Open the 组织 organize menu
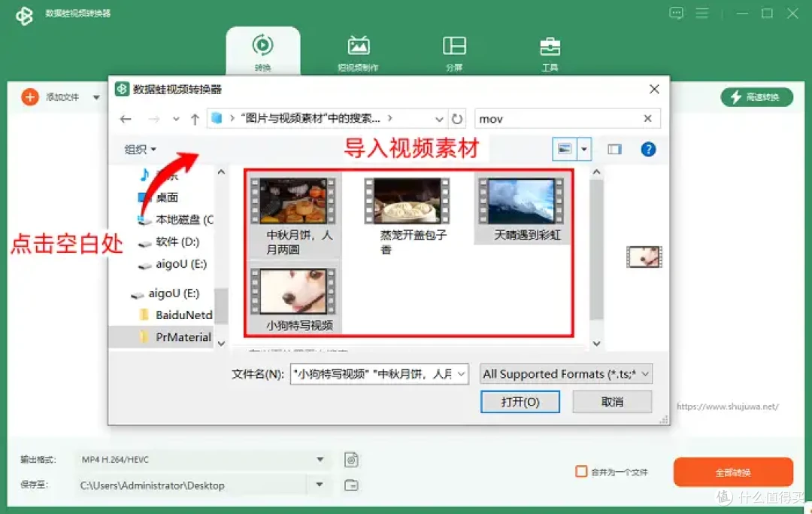The image size is (812, 514). (140, 149)
